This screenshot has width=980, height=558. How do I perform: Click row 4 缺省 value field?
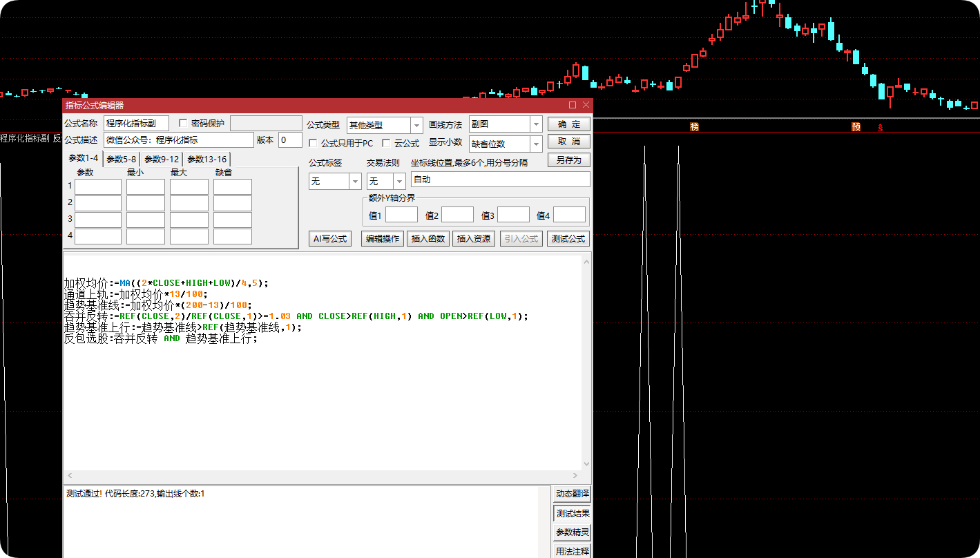pos(233,236)
